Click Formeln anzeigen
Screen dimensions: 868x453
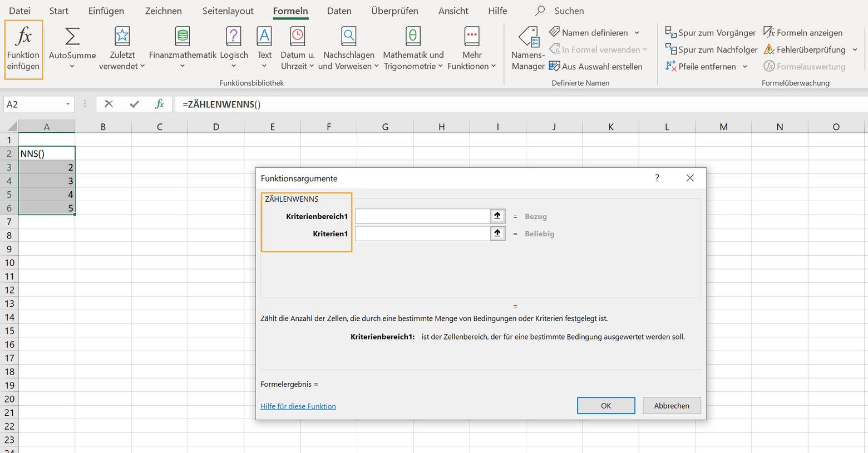click(803, 32)
